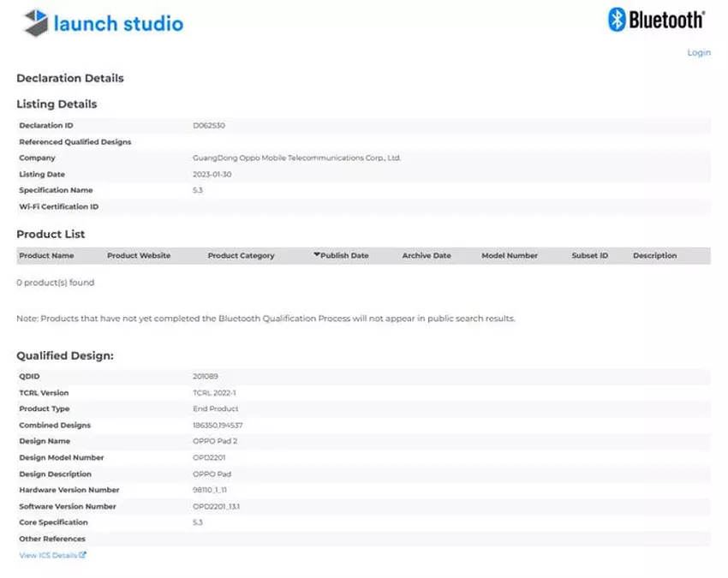
Task: Open the View ICS Details link
Action: pyautogui.click(x=48, y=556)
